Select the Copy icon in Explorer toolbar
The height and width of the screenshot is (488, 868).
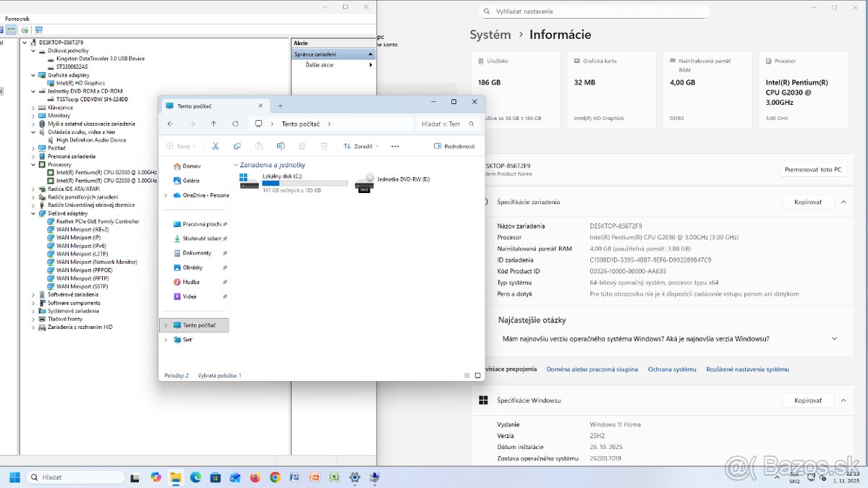pos(237,146)
